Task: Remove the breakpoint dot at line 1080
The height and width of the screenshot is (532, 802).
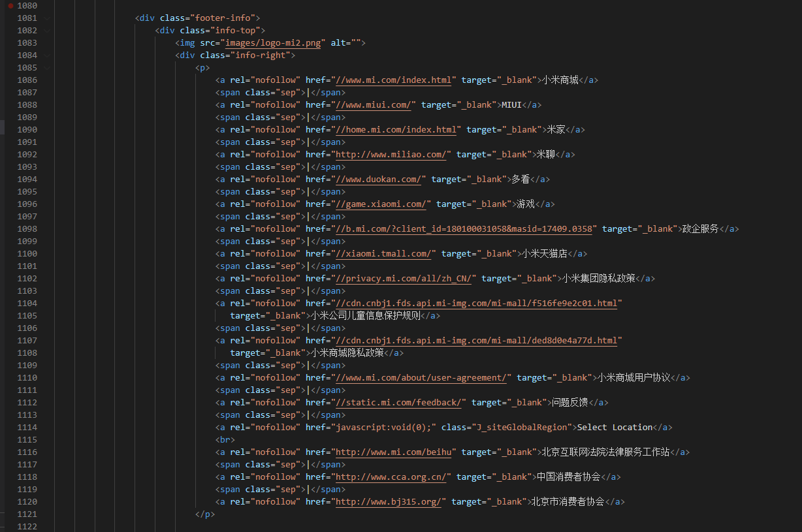Action: 10,5
